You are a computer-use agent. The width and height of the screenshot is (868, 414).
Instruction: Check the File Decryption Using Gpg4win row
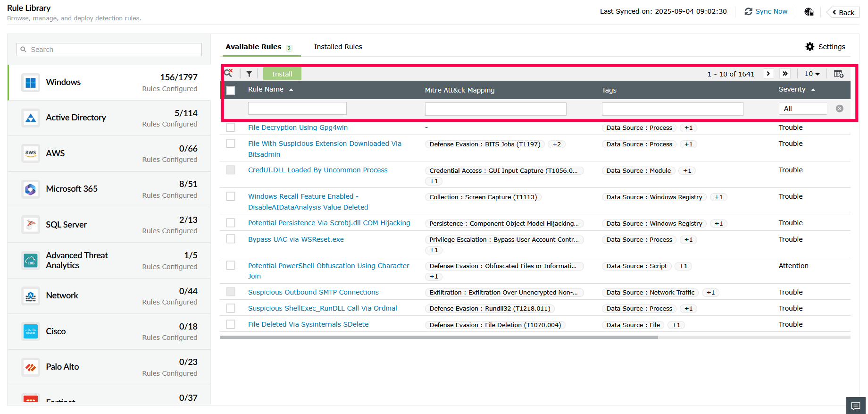pyautogui.click(x=231, y=127)
